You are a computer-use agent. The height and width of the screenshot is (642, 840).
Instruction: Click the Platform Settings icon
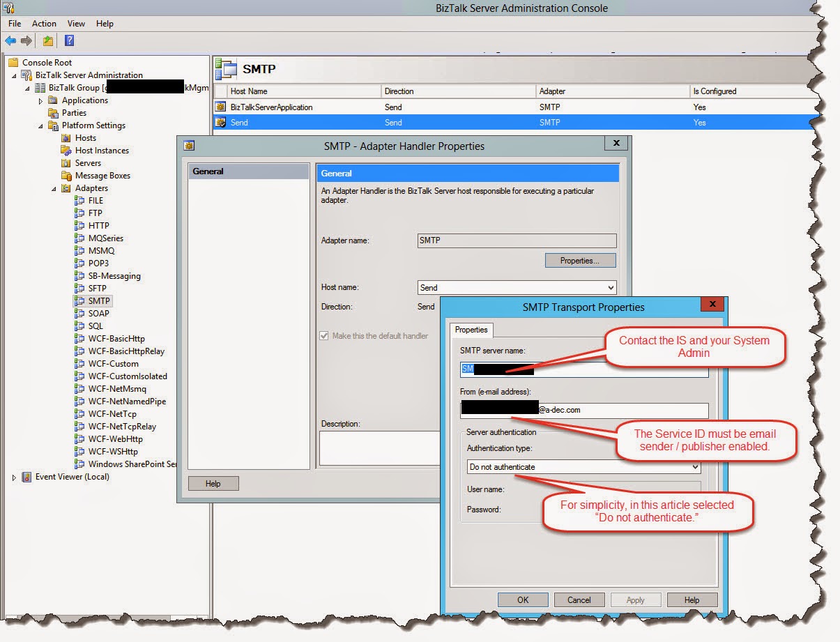click(x=53, y=125)
